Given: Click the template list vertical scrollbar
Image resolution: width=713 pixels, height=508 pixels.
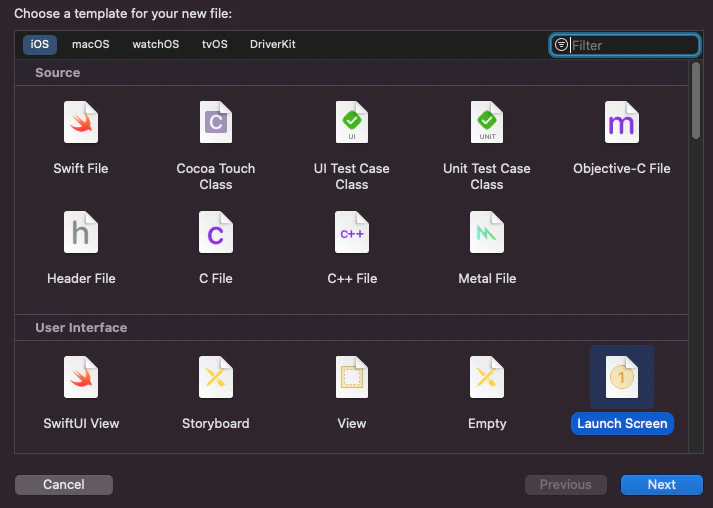Looking at the screenshot, I should click(x=696, y=101).
